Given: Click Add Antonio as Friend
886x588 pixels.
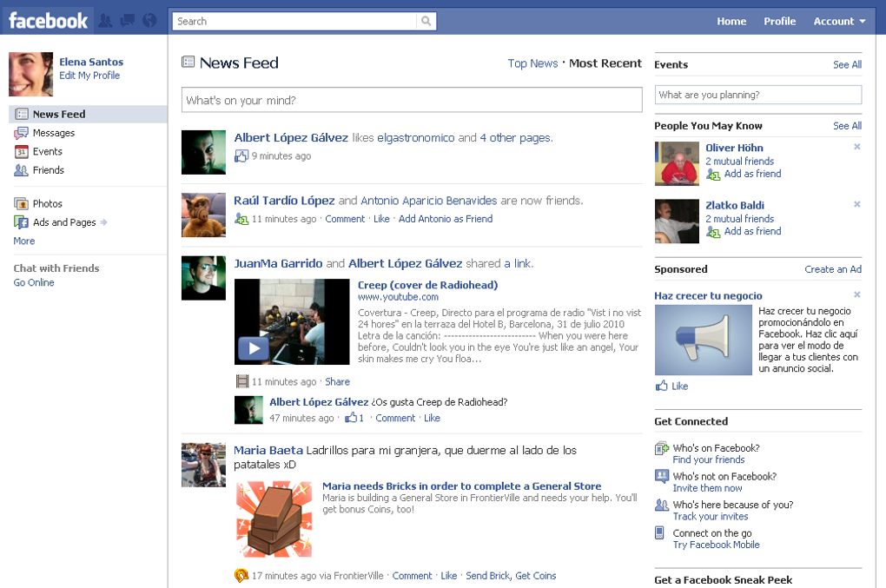Looking at the screenshot, I should pos(446,219).
